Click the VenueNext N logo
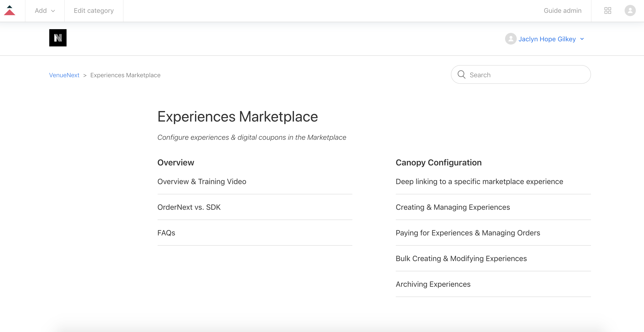644x332 pixels. coord(58,38)
